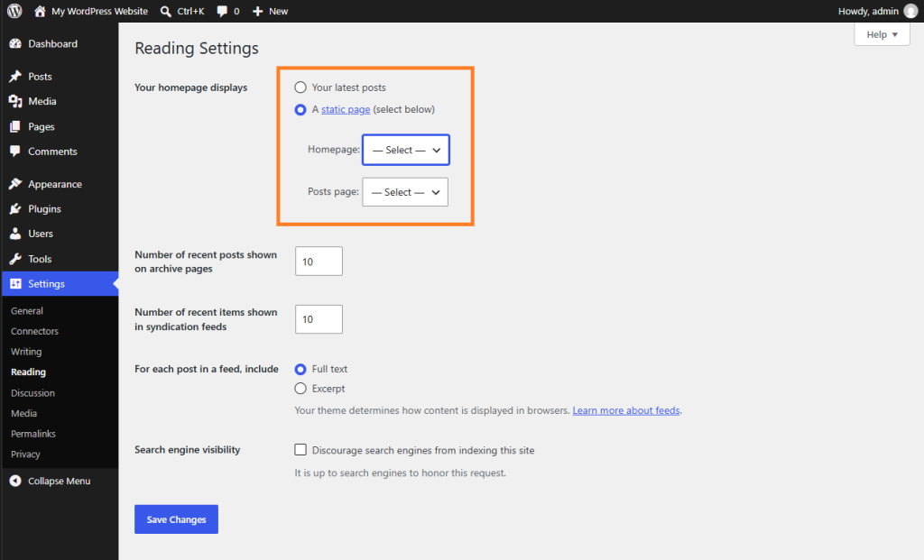Click the WordPress logo icon

pos(14,11)
